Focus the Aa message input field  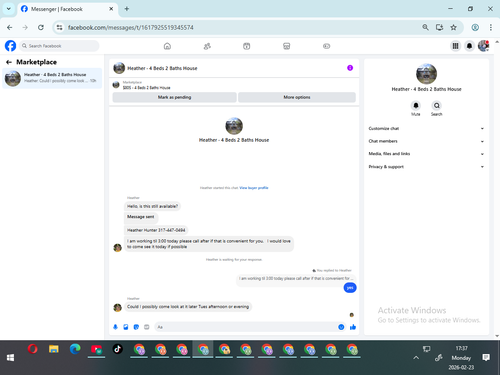pos(246,327)
